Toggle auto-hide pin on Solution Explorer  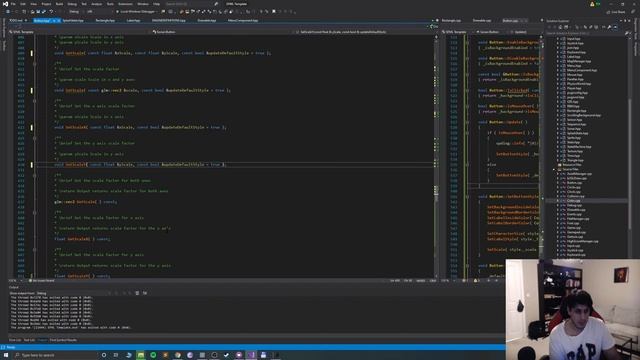(626, 20)
